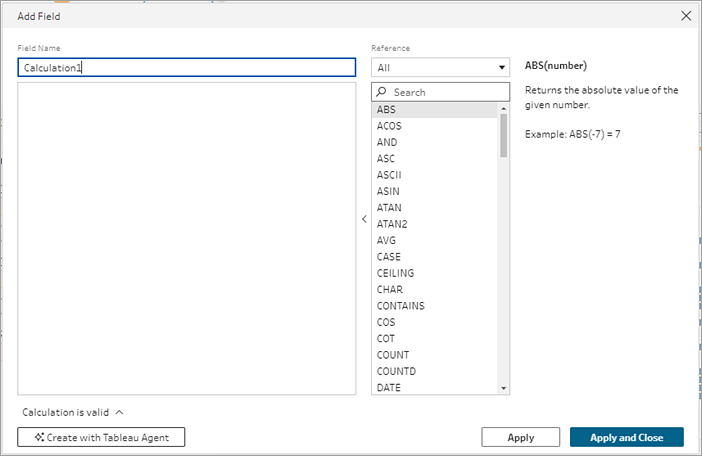Select the CEILING function entry
Screen dimensions: 702x456
tap(395, 273)
